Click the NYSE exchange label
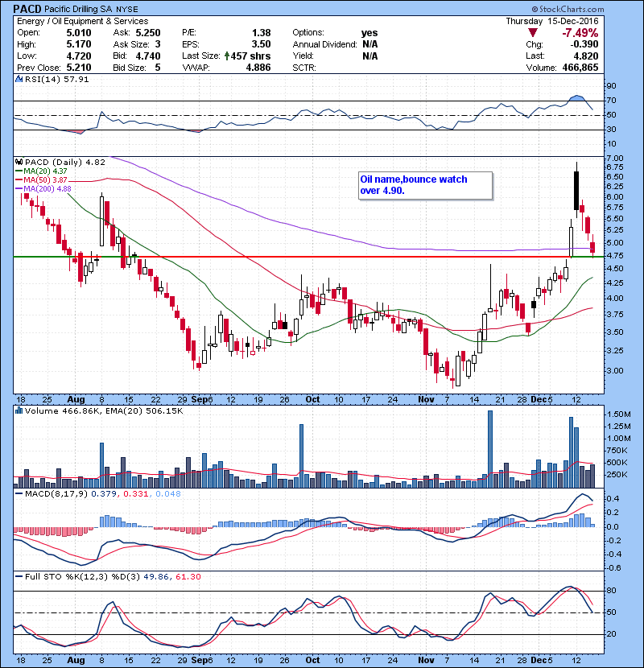Image resolution: width=644 pixels, height=668 pixels. (x=126, y=10)
